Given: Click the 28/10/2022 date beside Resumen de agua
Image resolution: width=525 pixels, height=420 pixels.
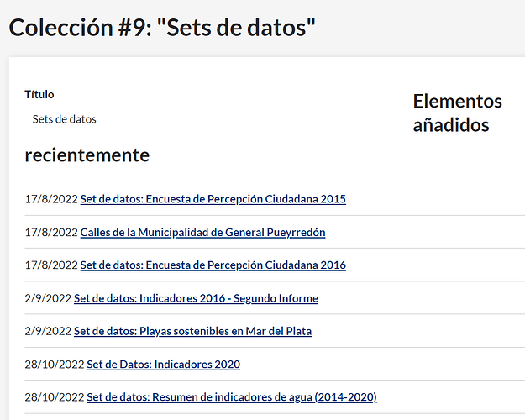Looking at the screenshot, I should 55,396.
